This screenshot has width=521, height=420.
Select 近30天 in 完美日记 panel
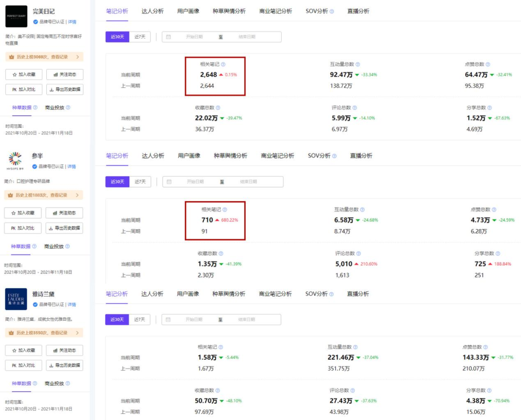[117, 37]
